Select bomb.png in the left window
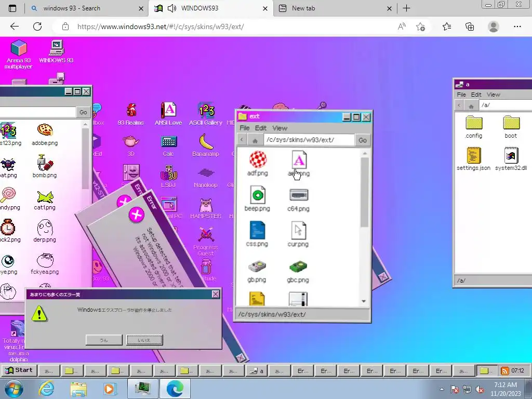The height and width of the screenshot is (399, 532). 45,166
